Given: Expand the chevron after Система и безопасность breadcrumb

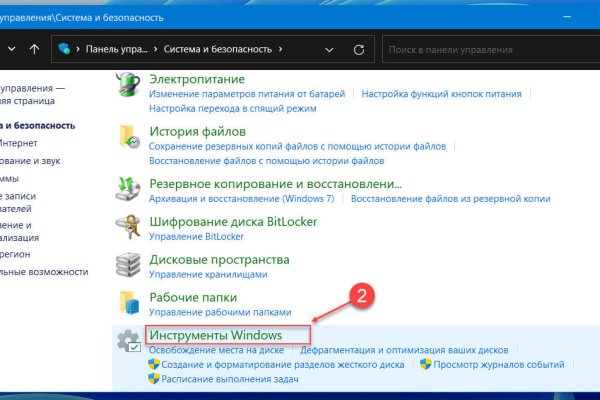Looking at the screenshot, I should [282, 48].
